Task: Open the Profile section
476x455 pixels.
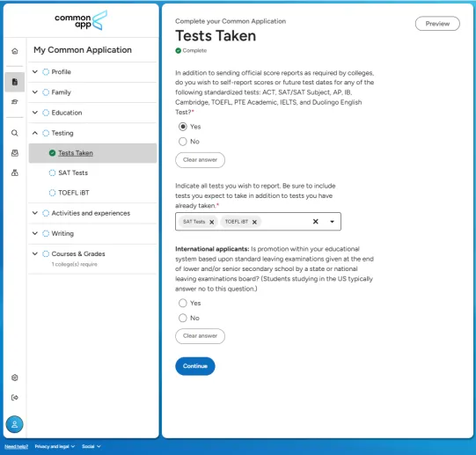Action: [61, 72]
